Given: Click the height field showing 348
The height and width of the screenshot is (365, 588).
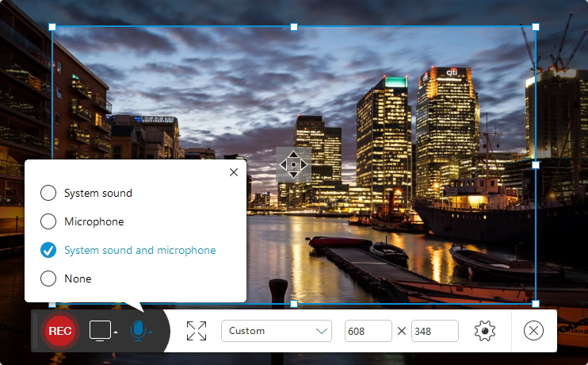Looking at the screenshot, I should pyautogui.click(x=435, y=331).
